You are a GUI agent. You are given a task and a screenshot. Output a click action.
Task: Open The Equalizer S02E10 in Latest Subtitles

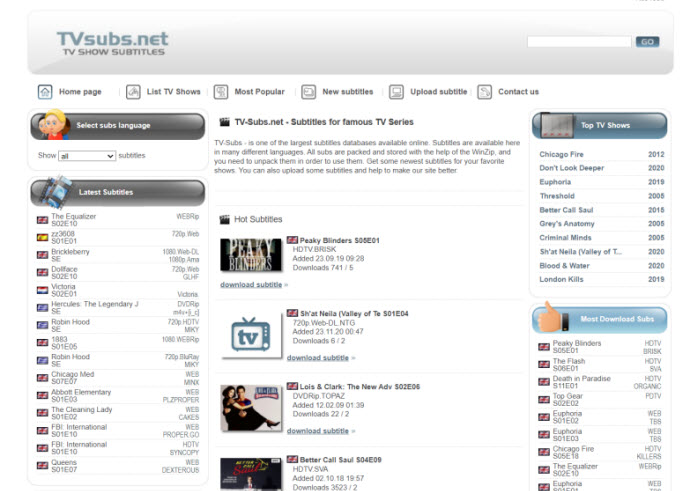[x=73, y=220]
